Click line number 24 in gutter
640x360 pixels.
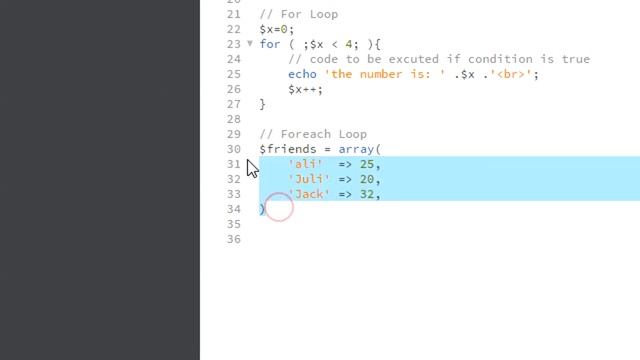234,59
